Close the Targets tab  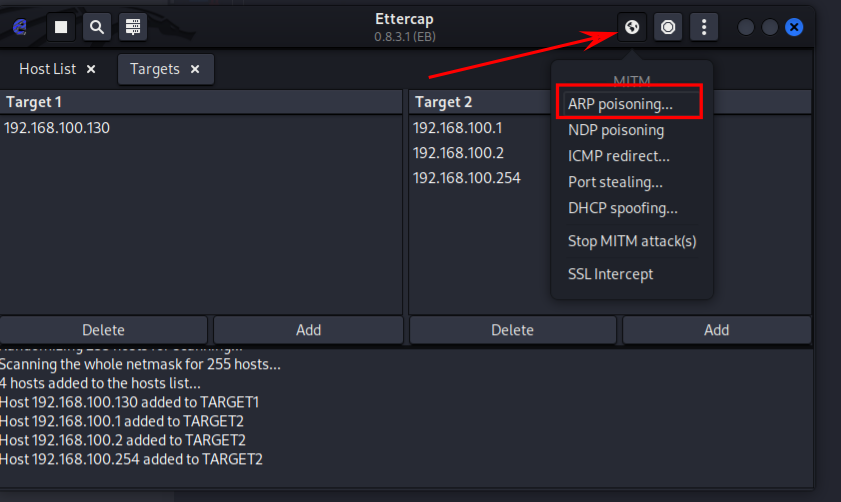point(195,69)
